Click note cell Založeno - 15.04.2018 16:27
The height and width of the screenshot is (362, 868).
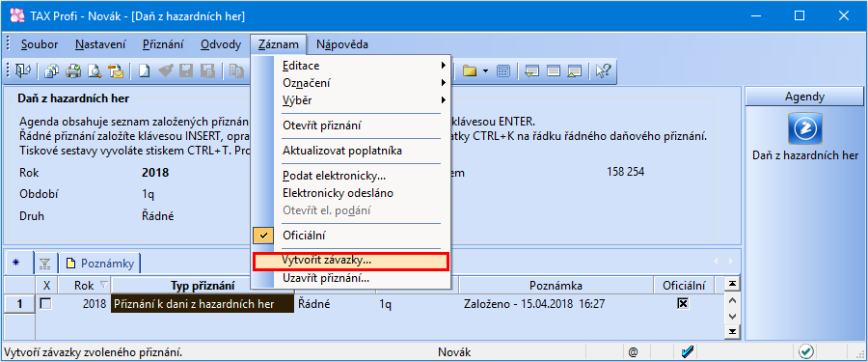pyautogui.click(x=556, y=304)
